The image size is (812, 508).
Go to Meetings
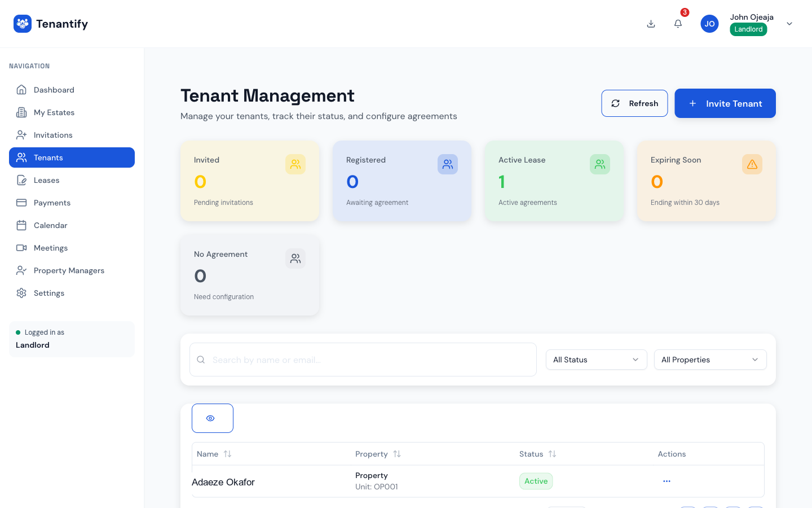coord(72,248)
